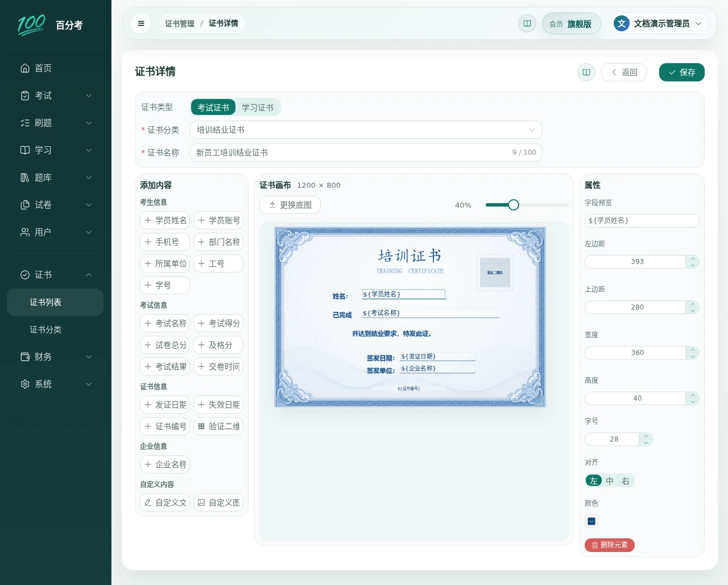Select the 考试证书 certificate type
The width and height of the screenshot is (728, 585).
(213, 108)
